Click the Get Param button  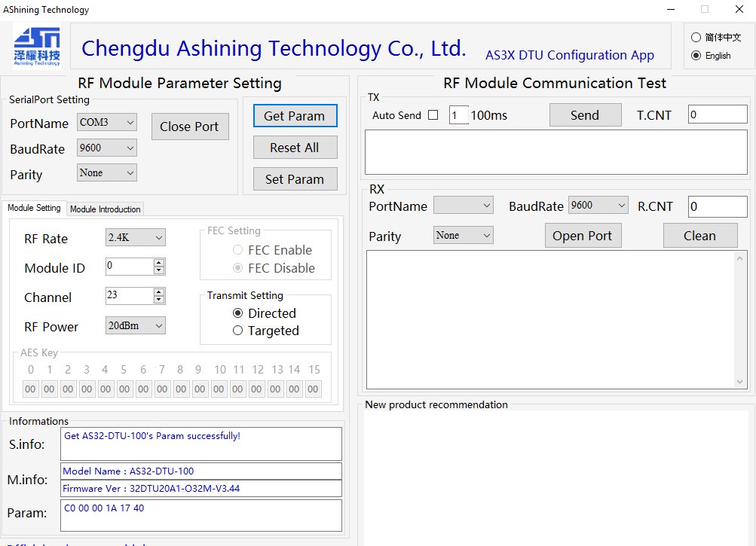tap(295, 116)
